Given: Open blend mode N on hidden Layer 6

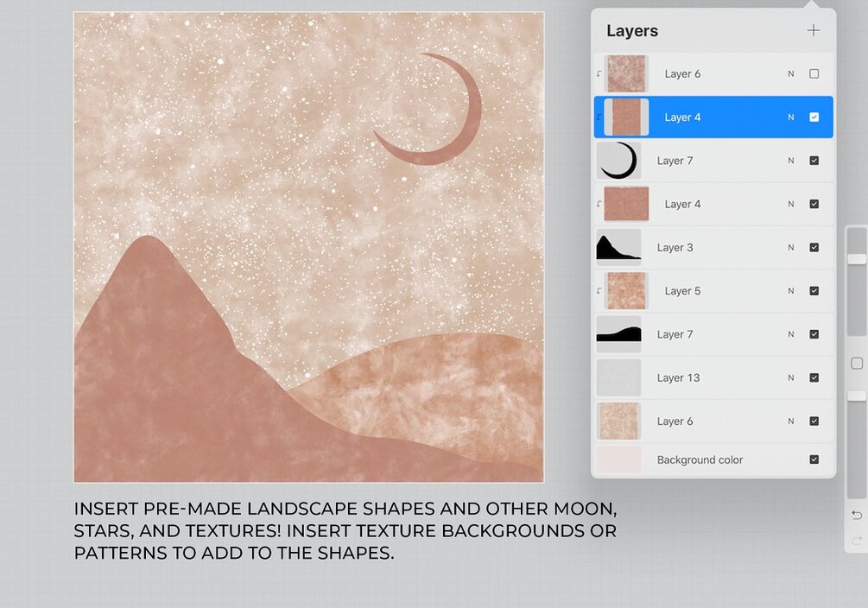Looking at the screenshot, I should (790, 73).
